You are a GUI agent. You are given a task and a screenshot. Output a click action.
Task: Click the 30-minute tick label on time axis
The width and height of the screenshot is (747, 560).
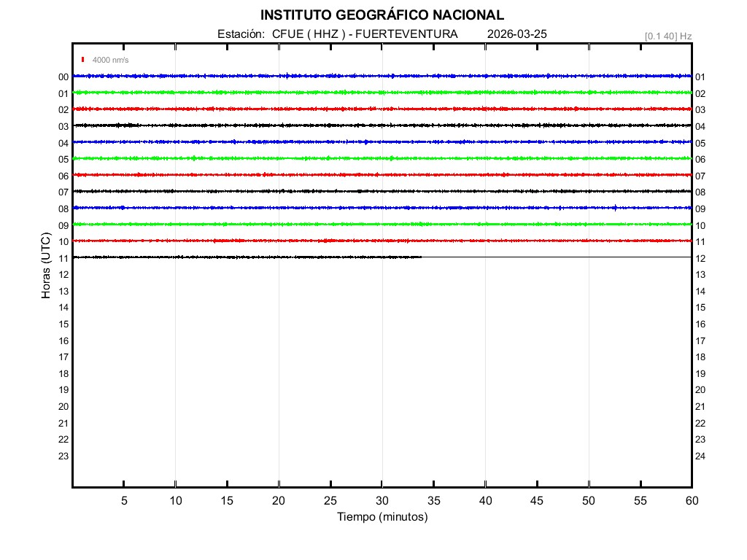click(382, 501)
